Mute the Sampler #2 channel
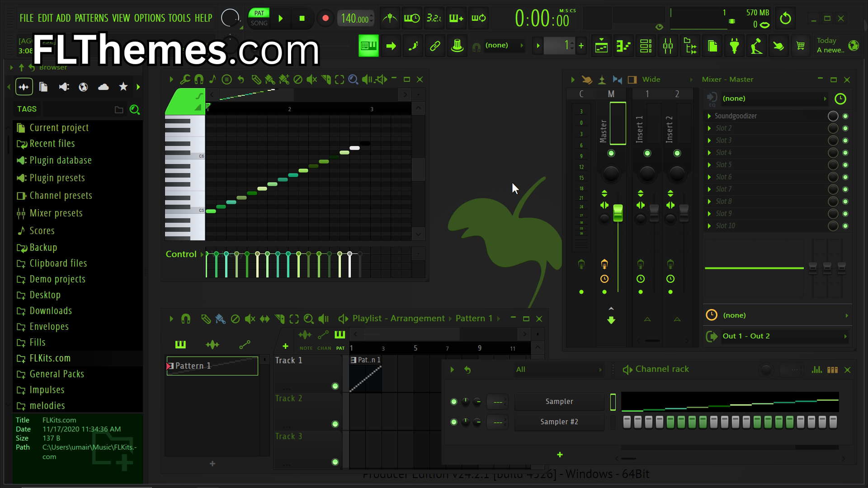 (x=454, y=422)
